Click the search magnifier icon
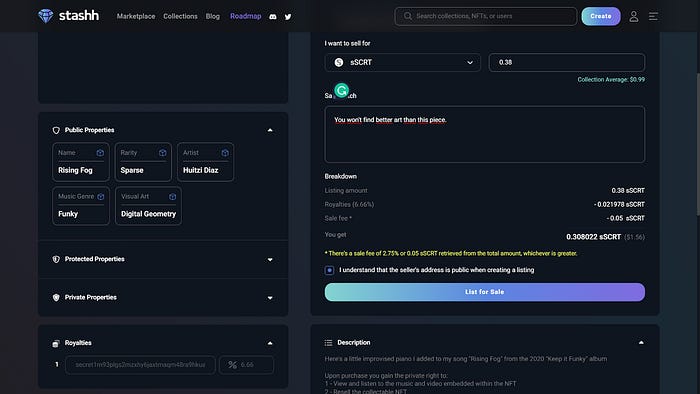The image size is (700, 394). (408, 16)
